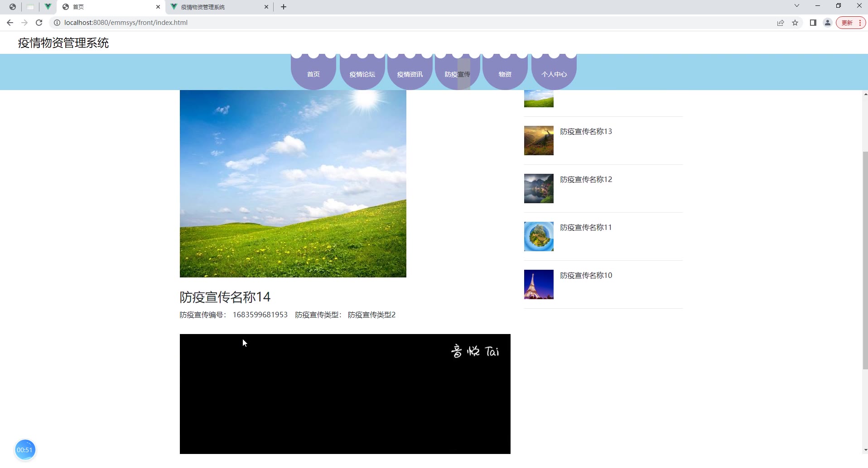Share this page using the share icon
868x468 pixels.
click(781, 23)
